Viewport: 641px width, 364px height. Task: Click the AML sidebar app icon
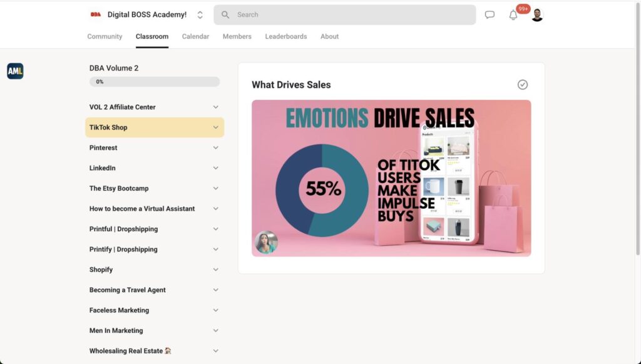pos(15,71)
